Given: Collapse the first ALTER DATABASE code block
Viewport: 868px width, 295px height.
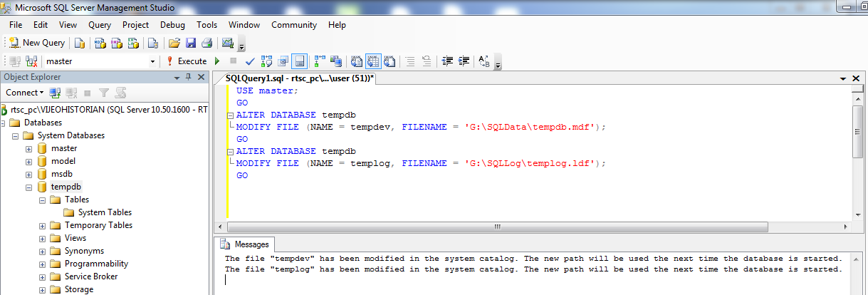Looking at the screenshot, I should pyautogui.click(x=230, y=115).
